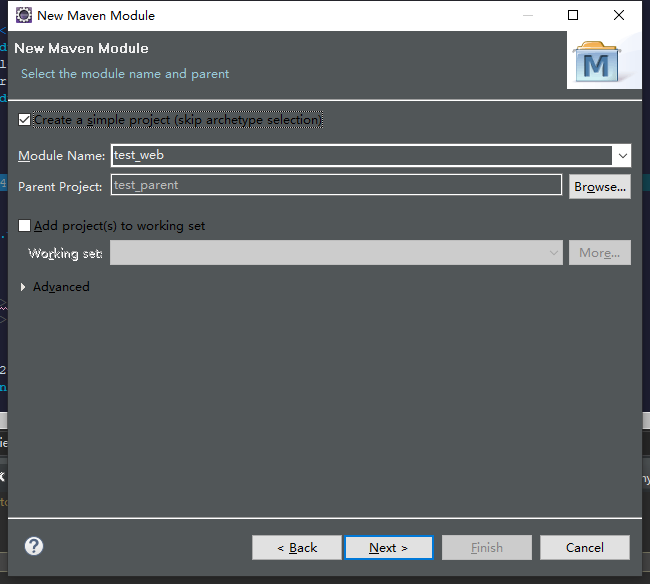
Task: Click the Eclipse icon in title bar
Action: (x=24, y=15)
